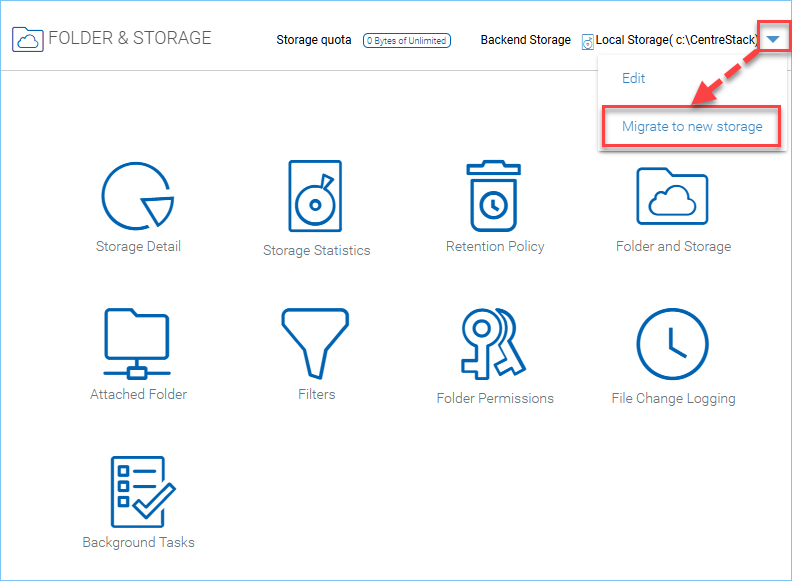Click the File Change Logging text label
The image size is (792, 581).
673,399
